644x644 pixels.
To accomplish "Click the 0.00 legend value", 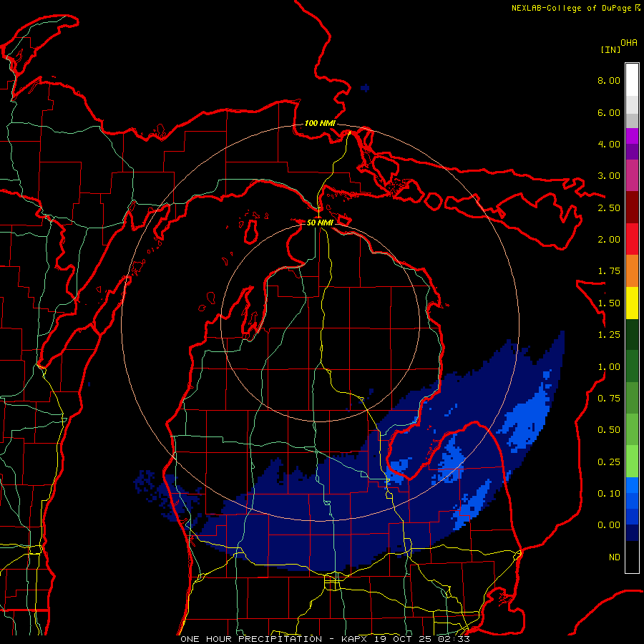I will click(609, 525).
